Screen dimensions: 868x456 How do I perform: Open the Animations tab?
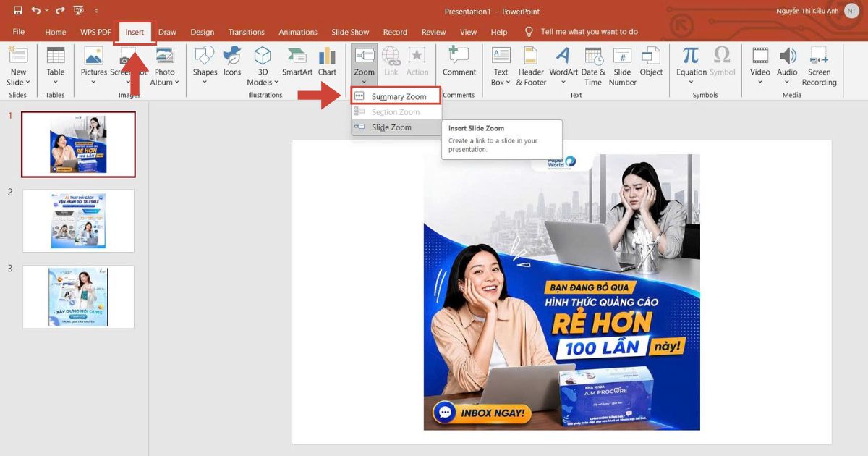click(x=298, y=32)
